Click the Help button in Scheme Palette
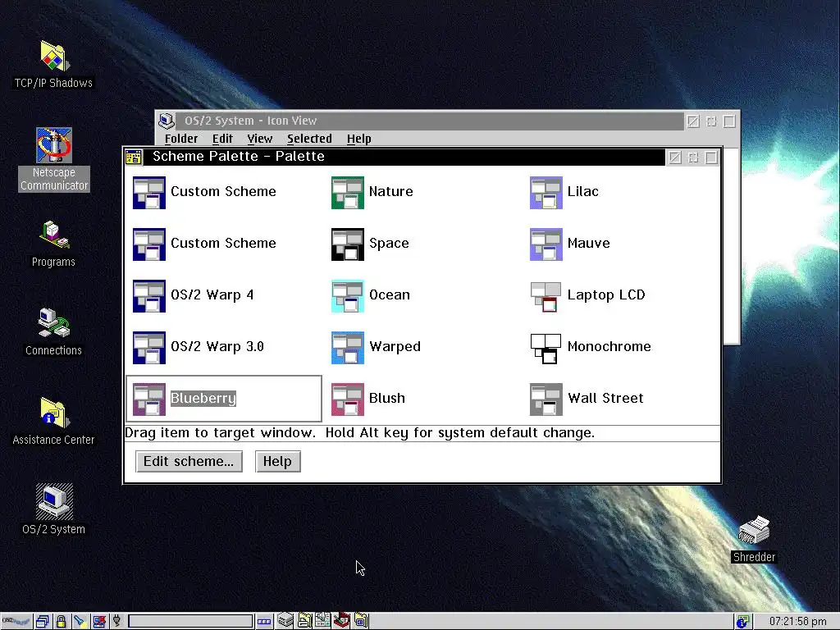Screen dimensions: 840x630 click(278, 462)
